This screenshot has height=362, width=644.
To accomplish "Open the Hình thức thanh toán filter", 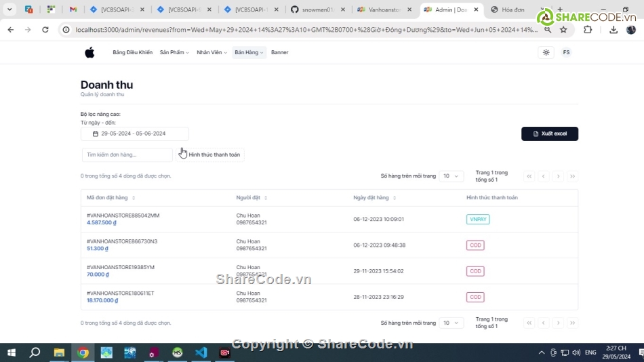I will pyautogui.click(x=210, y=155).
